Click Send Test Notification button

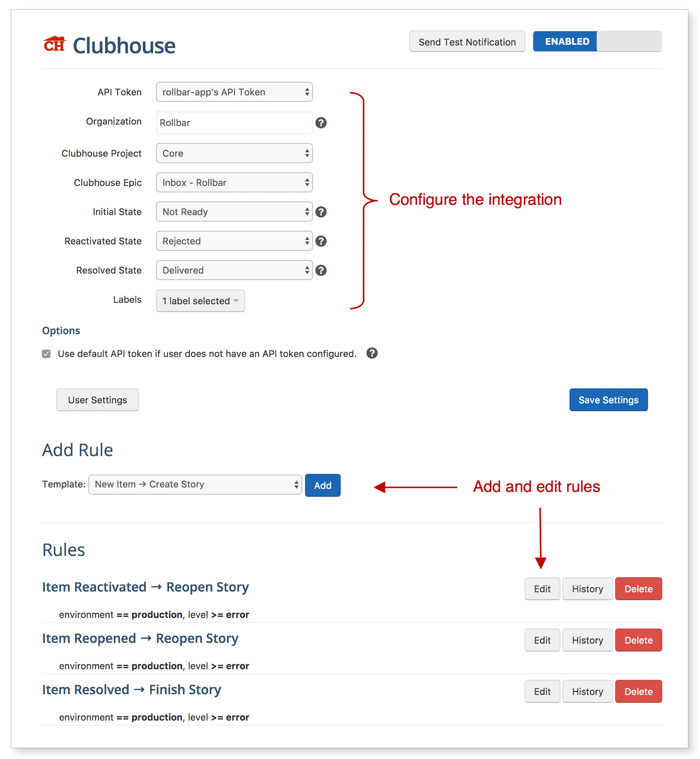click(467, 42)
